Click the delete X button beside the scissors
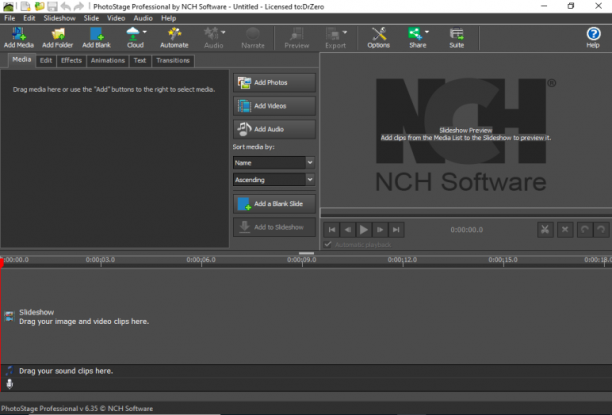Screen dimensions: 612x415 [x=565, y=230]
